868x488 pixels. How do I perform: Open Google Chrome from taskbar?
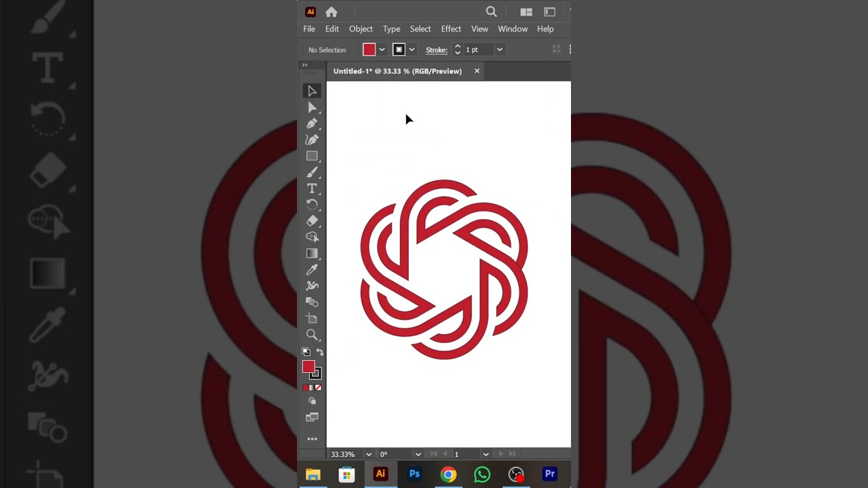(x=448, y=474)
